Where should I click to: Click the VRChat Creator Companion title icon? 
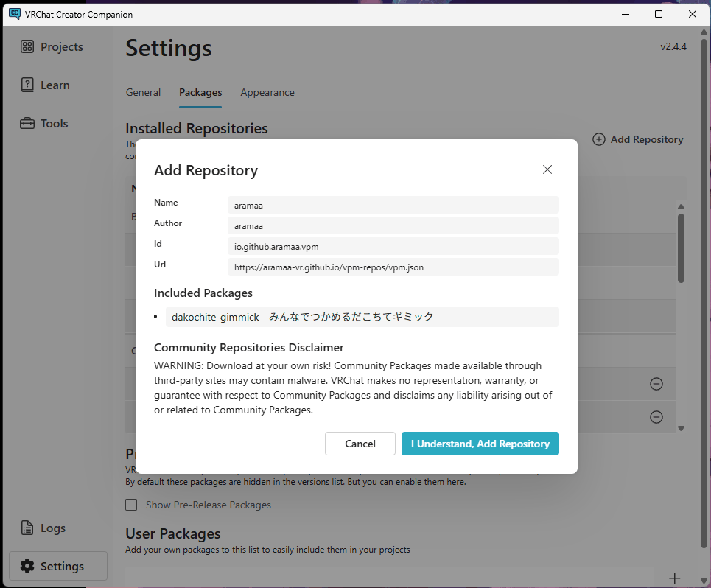click(14, 14)
